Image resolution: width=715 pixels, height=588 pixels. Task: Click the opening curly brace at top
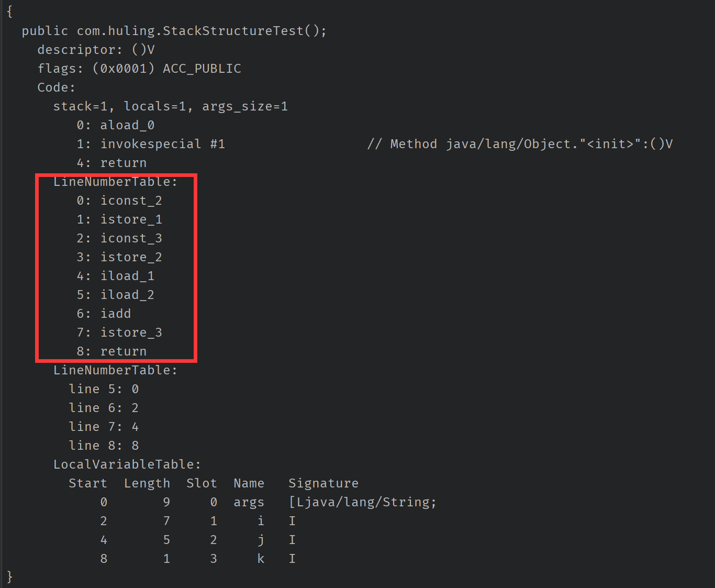[9, 12]
